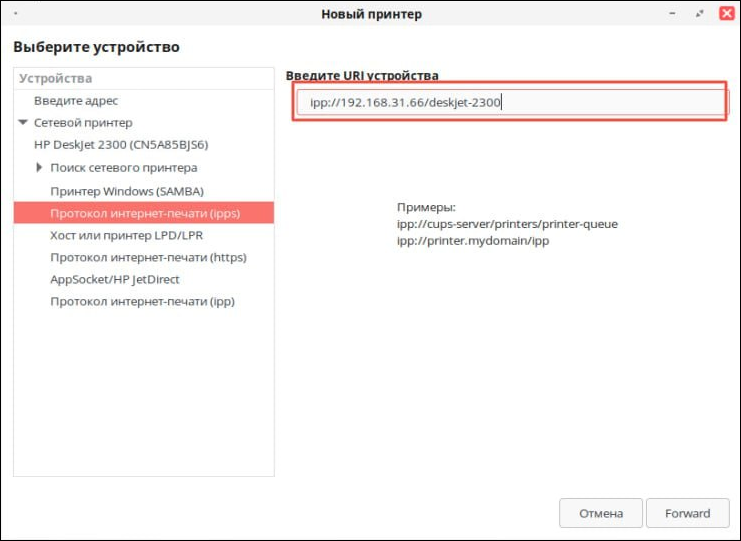This screenshot has width=741, height=541.
Task: Click the Forward button
Action: [x=687, y=513]
